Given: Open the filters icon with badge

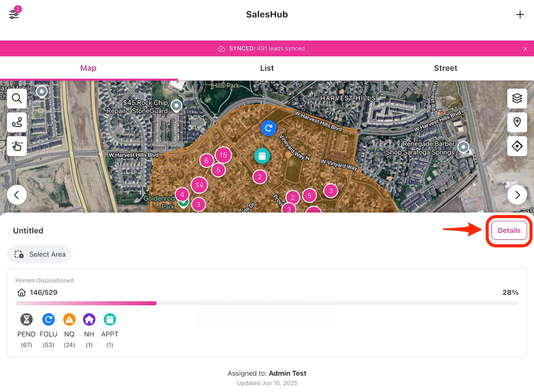Looking at the screenshot, I should point(14,14).
